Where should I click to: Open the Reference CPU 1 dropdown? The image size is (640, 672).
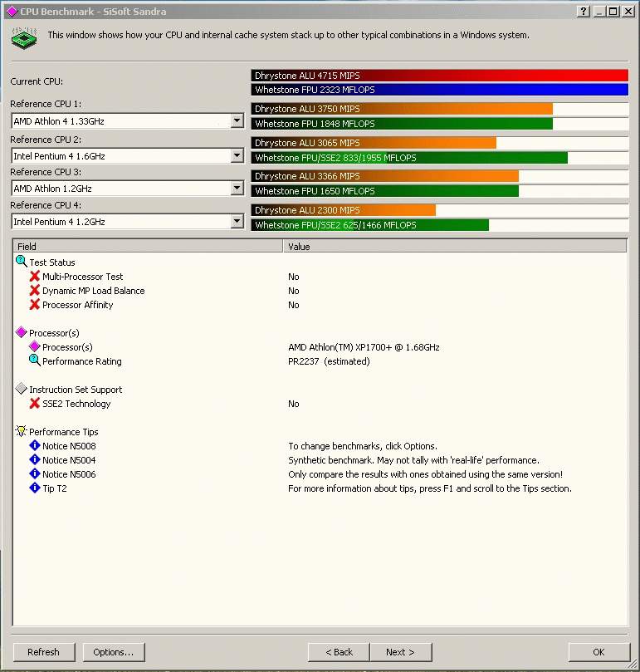point(237,121)
